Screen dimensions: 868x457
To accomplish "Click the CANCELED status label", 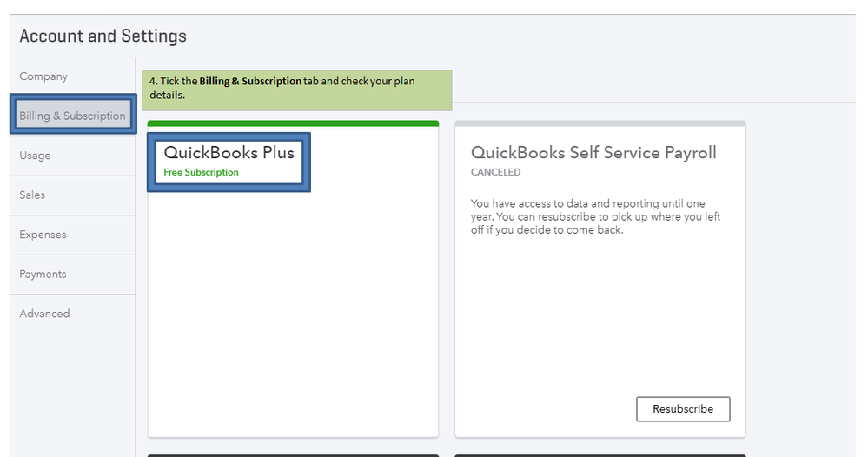I will click(x=495, y=172).
